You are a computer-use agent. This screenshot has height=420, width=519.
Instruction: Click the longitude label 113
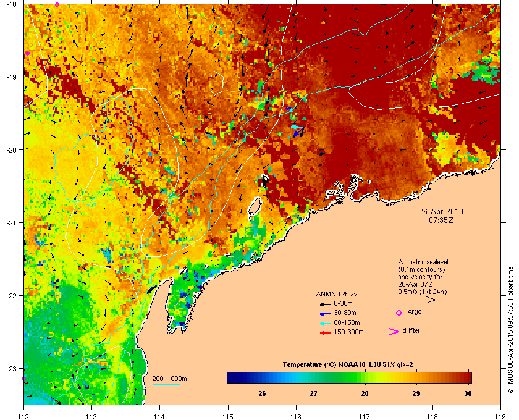91,417
